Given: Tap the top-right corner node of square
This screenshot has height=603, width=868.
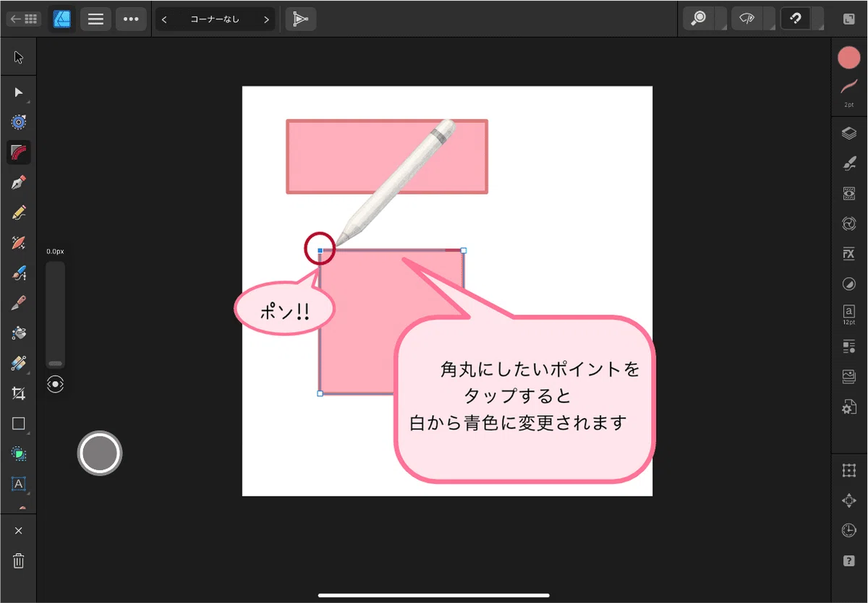Looking at the screenshot, I should [464, 250].
